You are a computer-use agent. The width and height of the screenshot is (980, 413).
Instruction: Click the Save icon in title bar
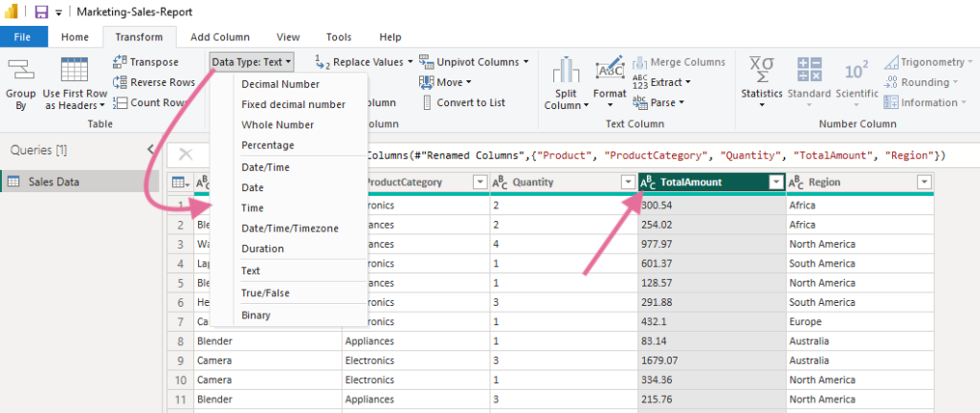(x=41, y=11)
